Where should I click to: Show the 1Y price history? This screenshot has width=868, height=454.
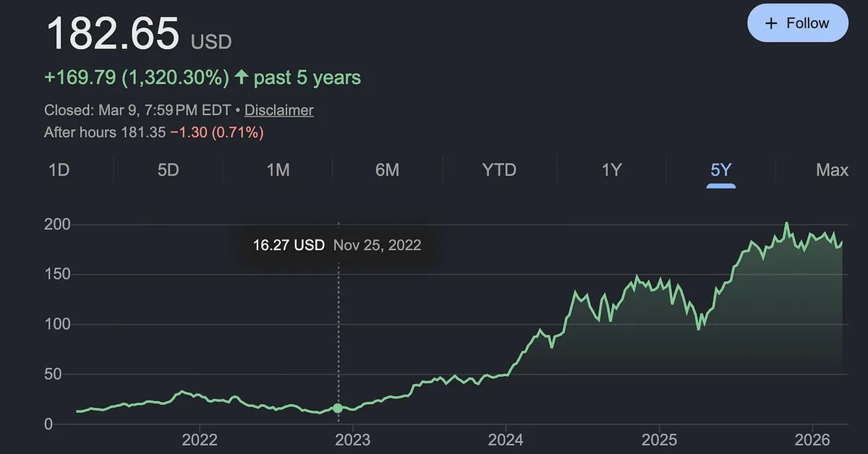pyautogui.click(x=611, y=170)
